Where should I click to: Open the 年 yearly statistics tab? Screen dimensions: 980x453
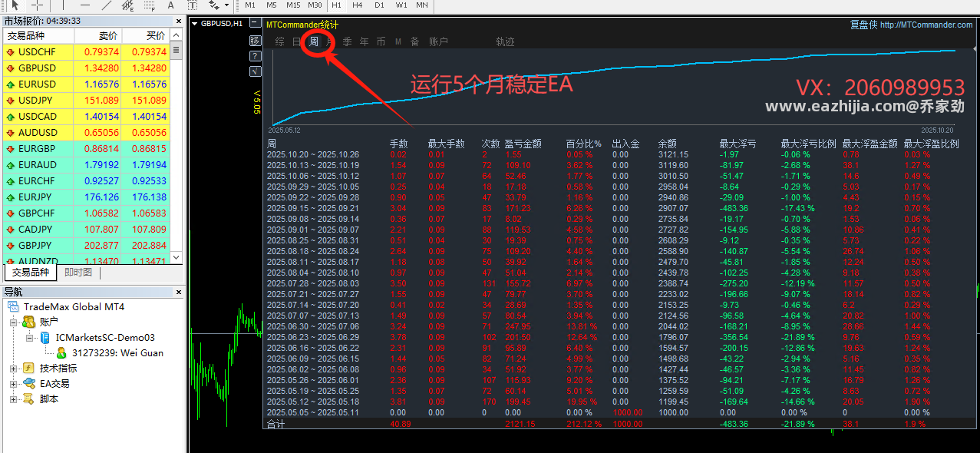click(364, 41)
